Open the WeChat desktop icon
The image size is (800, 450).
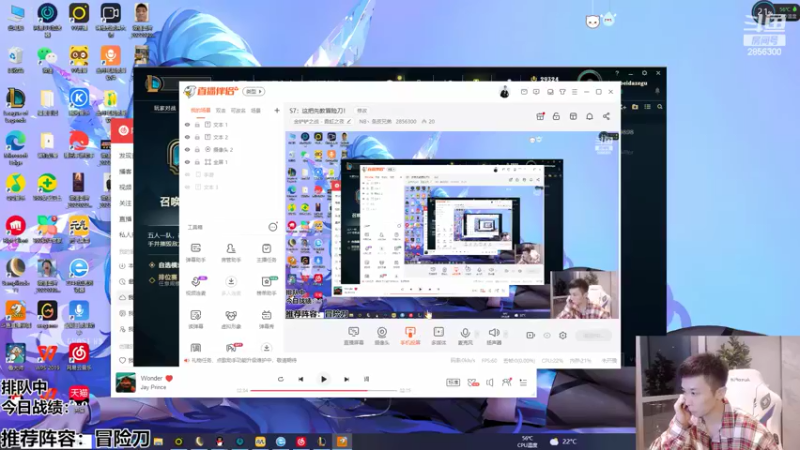point(47,60)
